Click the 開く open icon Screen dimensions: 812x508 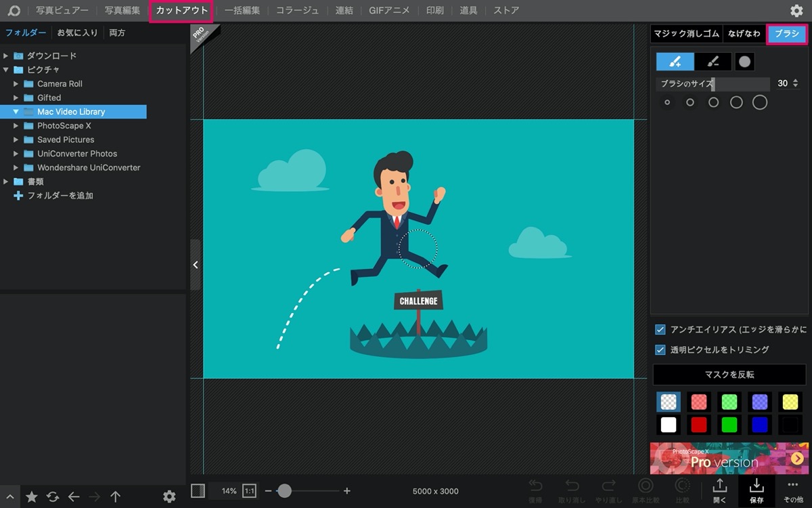[720, 490]
